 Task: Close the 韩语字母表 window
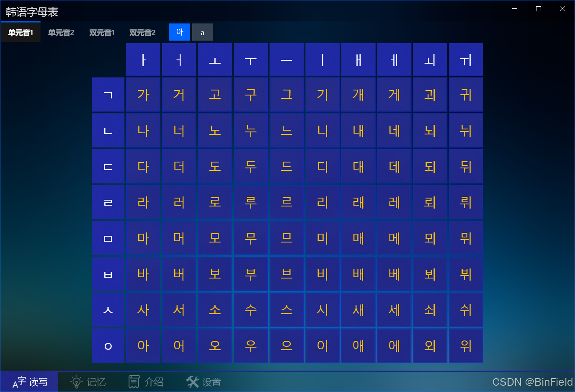[562, 9]
